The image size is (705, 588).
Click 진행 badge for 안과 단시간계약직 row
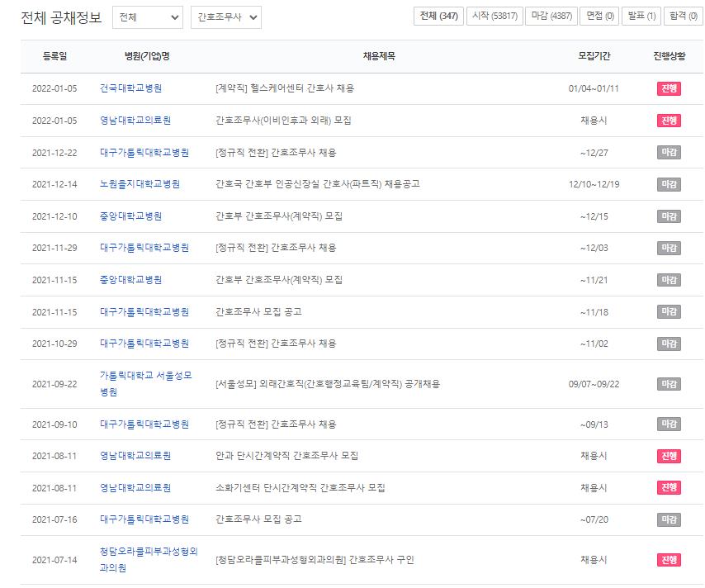(x=669, y=456)
